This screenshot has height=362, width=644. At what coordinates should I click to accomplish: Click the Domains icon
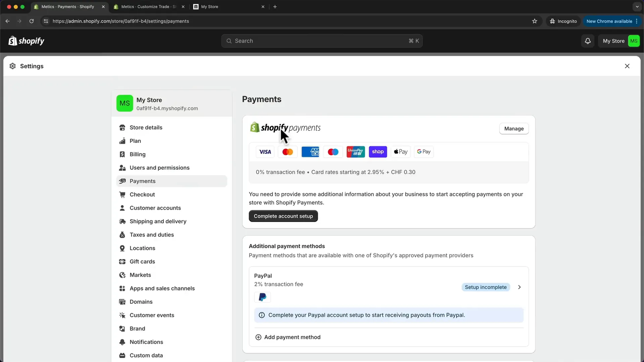click(122, 302)
